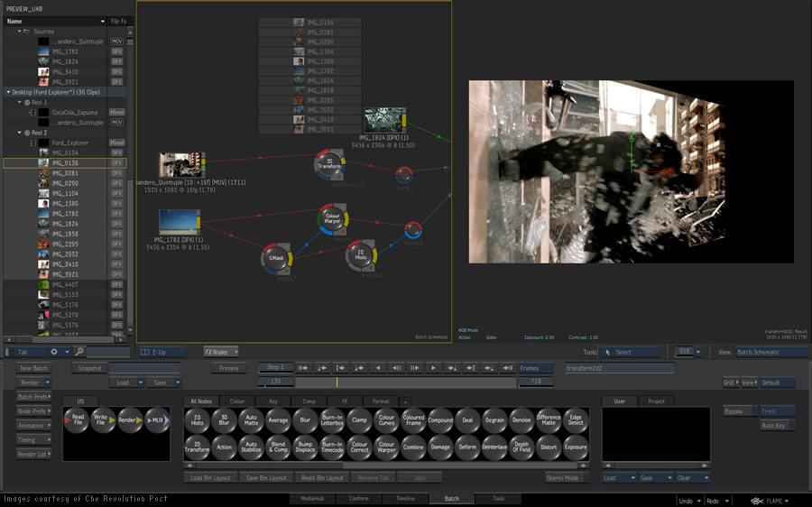Image resolution: width=812 pixels, height=507 pixels.
Task: Select the GMask node in schematic
Action: (x=275, y=259)
